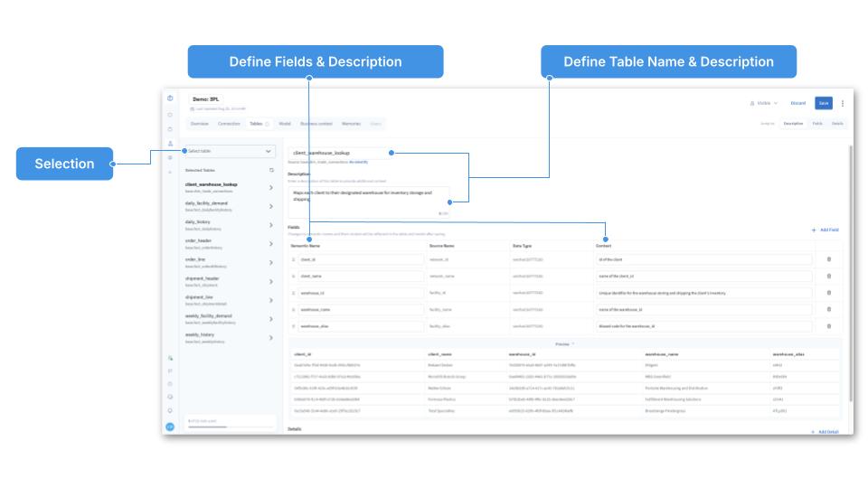
Task: Click the refresh icon beside Selected Tables
Action: coord(270,170)
